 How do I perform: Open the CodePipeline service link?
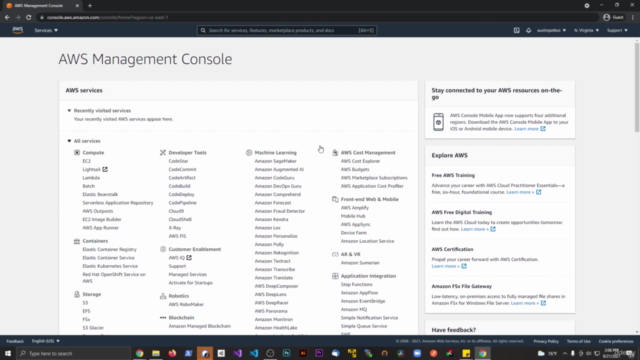click(x=182, y=202)
